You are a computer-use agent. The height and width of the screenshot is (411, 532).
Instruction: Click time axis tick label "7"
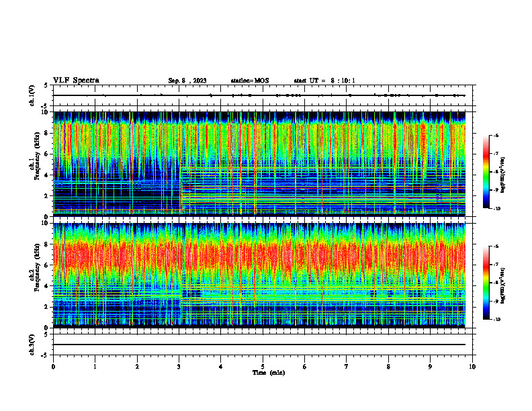(347, 367)
